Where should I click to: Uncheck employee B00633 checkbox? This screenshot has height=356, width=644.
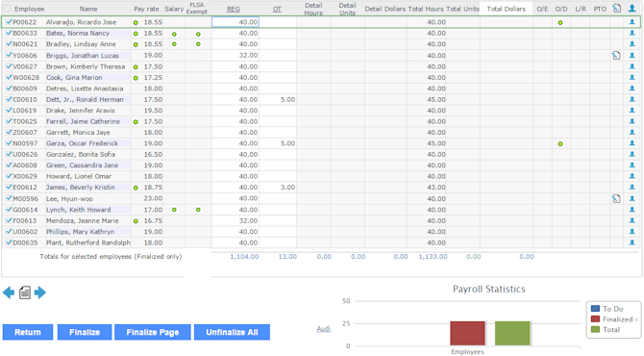click(9, 33)
